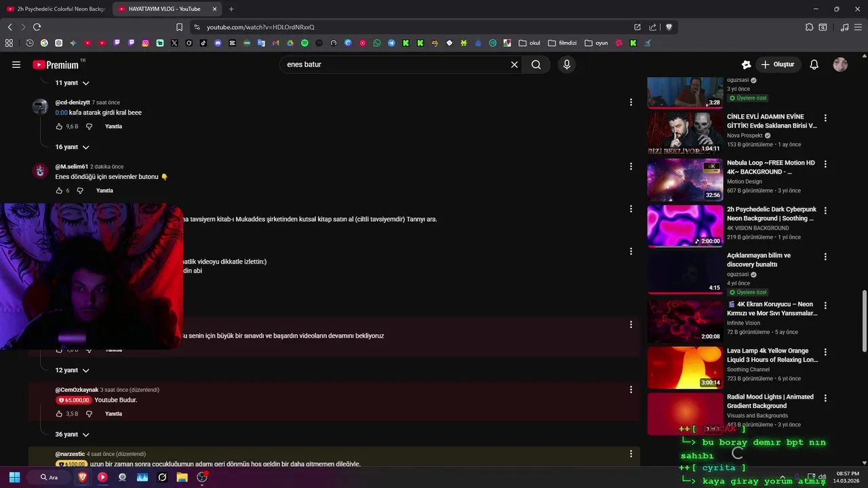This screenshot has width=868, height=488.
Task: Open Spotify bookmark
Action: (304, 43)
